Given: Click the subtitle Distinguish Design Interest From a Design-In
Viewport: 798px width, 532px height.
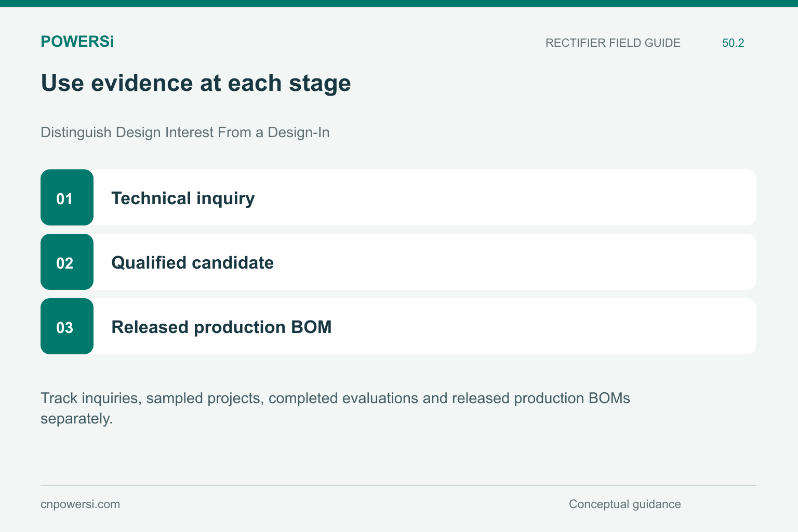Looking at the screenshot, I should [185, 132].
